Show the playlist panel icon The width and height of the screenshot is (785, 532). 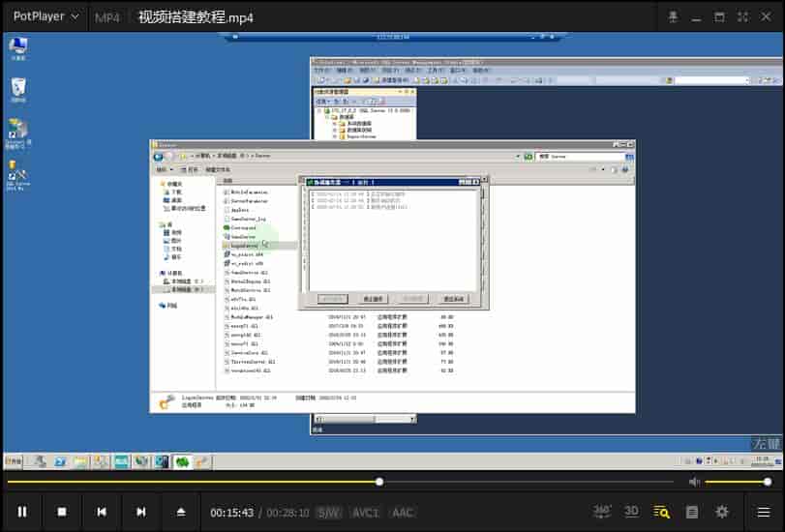tap(692, 512)
